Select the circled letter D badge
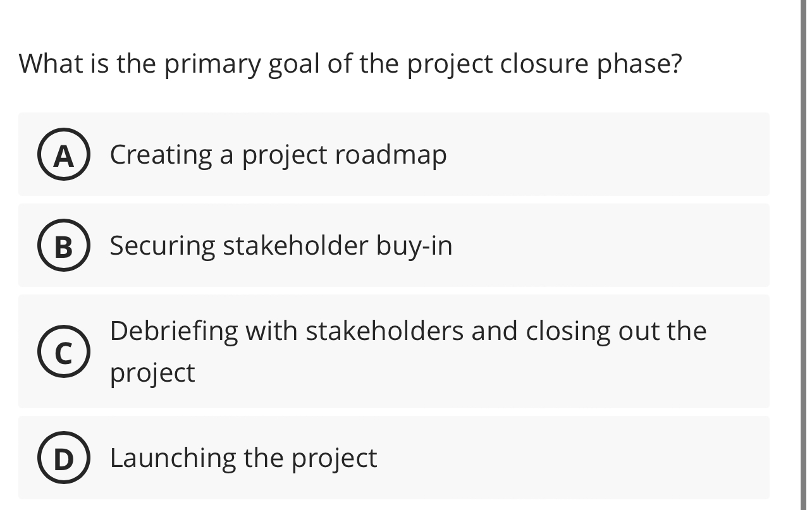812x510 pixels. pos(63,458)
